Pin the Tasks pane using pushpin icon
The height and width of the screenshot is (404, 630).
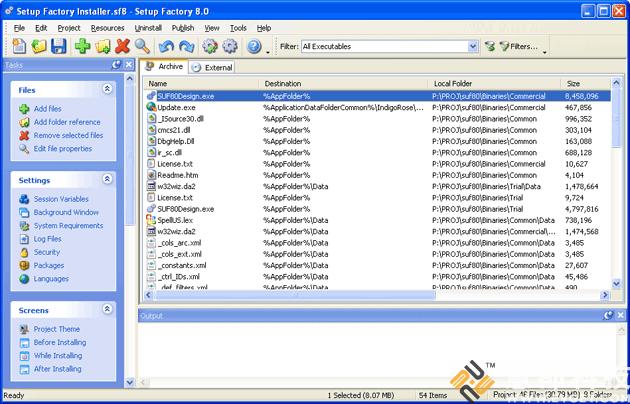tap(116, 64)
